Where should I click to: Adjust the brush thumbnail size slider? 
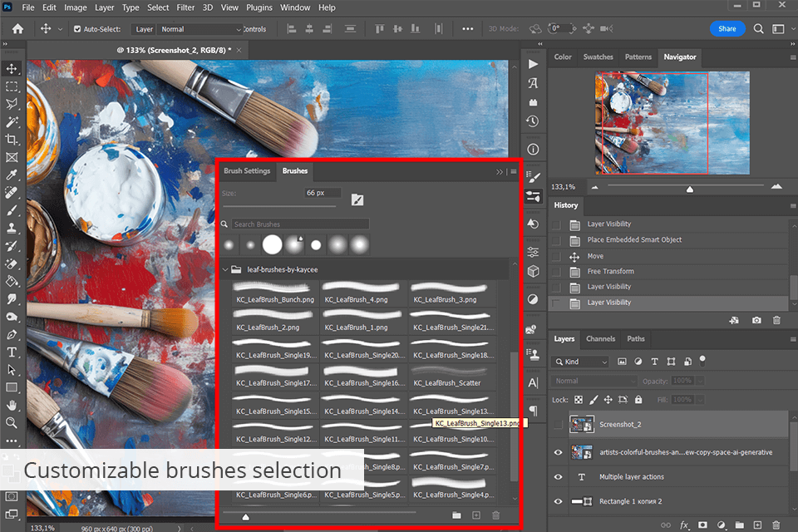(x=245, y=516)
